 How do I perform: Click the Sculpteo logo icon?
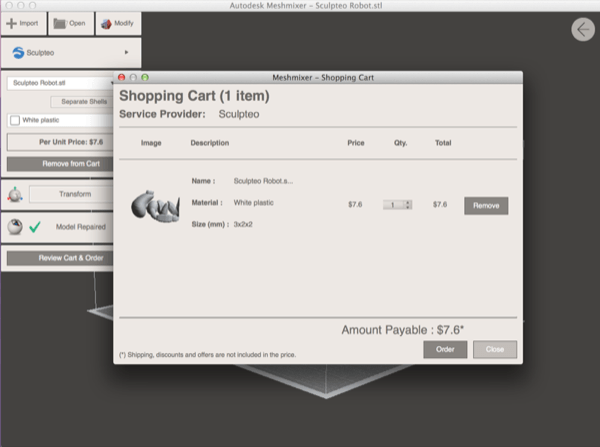pos(19,51)
